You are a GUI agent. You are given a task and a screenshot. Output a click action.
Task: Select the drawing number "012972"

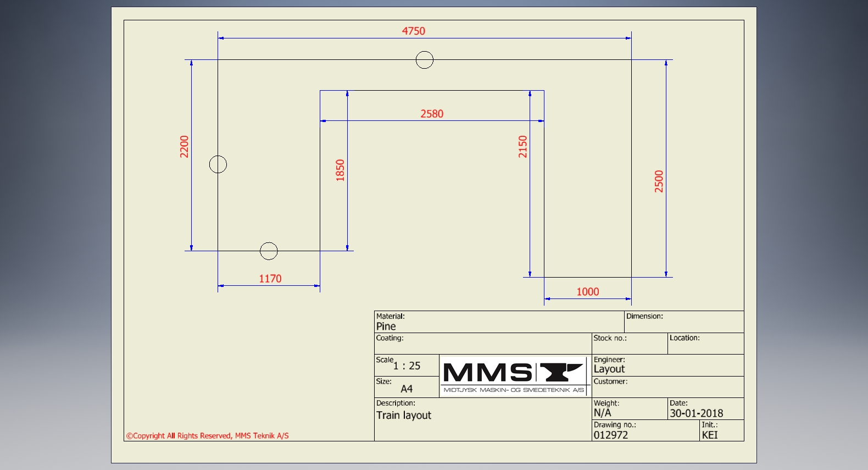[x=611, y=435]
